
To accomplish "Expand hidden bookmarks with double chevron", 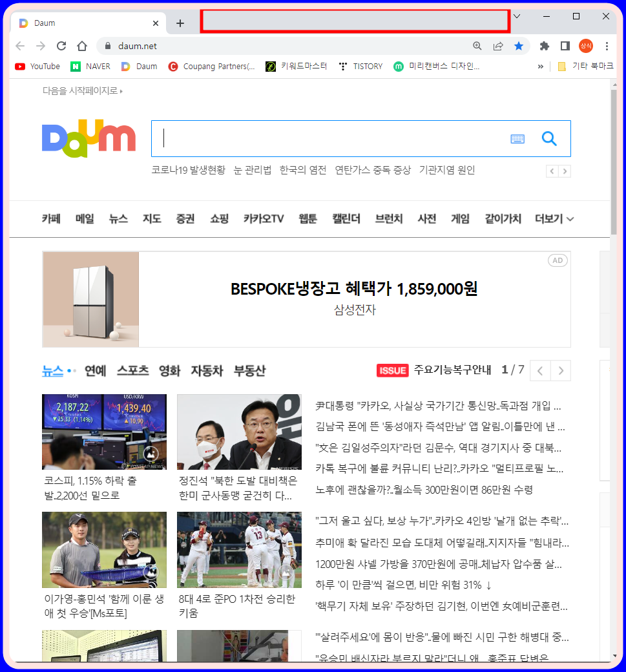I will [x=540, y=67].
